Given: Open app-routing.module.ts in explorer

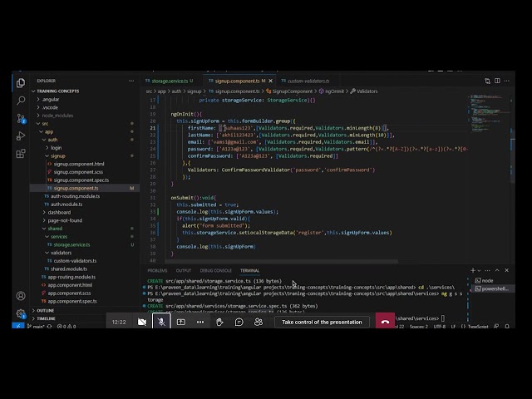Looking at the screenshot, I should (71, 277).
